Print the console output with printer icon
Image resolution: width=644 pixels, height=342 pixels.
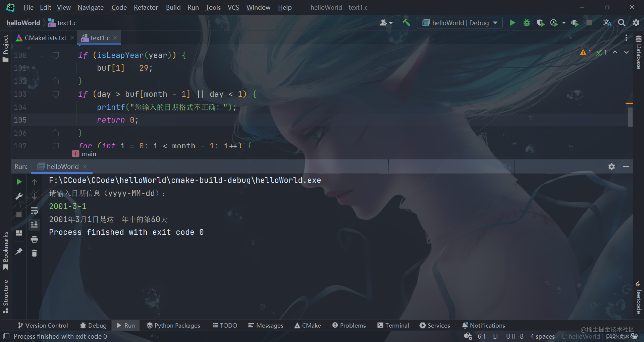[x=34, y=239]
